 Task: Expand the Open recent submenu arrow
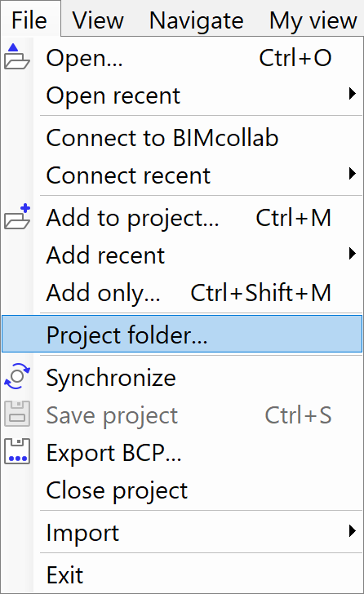[353, 94]
